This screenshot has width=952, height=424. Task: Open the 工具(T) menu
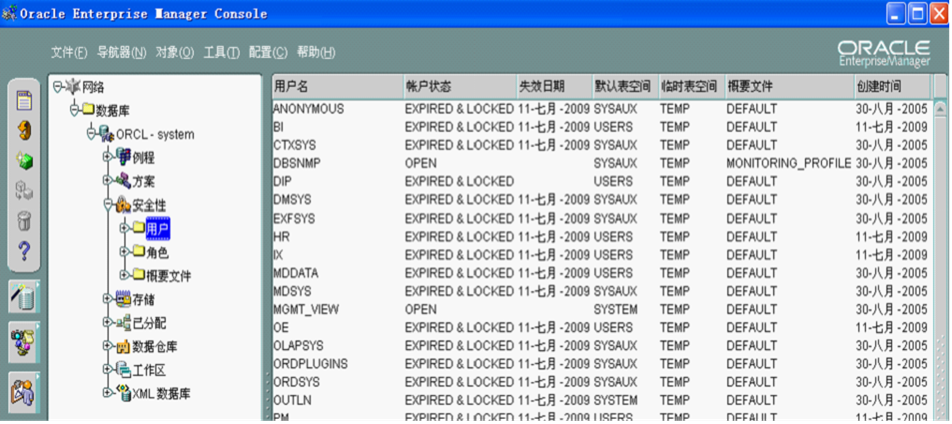222,53
